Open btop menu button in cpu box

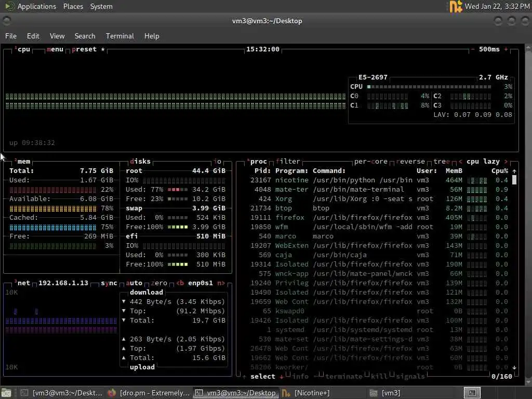55,49
